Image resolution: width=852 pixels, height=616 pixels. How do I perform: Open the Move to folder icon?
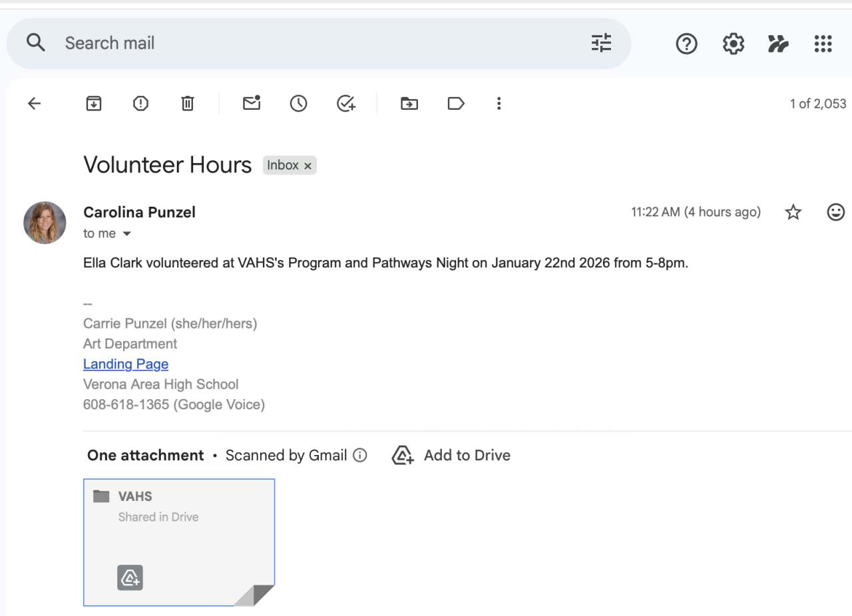tap(409, 104)
